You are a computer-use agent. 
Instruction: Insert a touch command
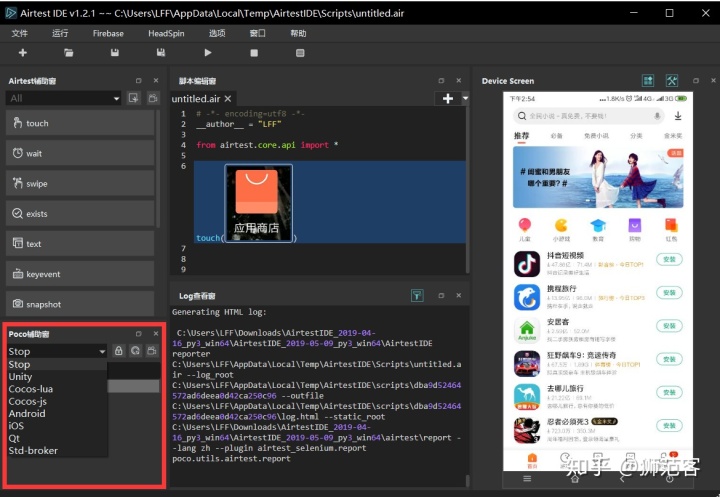point(80,123)
